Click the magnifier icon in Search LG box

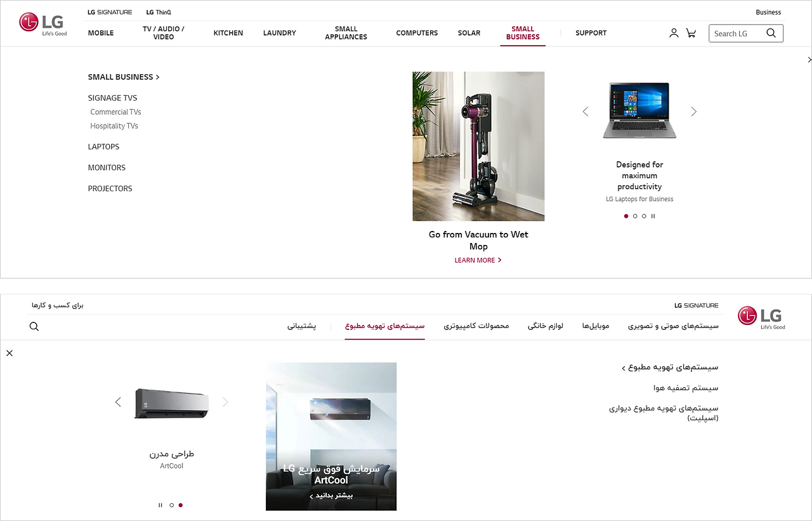[x=771, y=33]
